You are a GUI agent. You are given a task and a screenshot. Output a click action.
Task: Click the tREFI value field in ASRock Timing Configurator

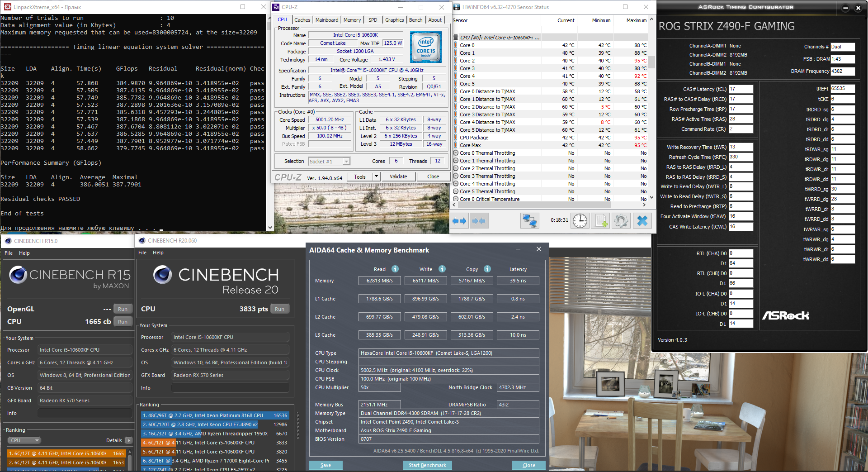click(x=843, y=89)
